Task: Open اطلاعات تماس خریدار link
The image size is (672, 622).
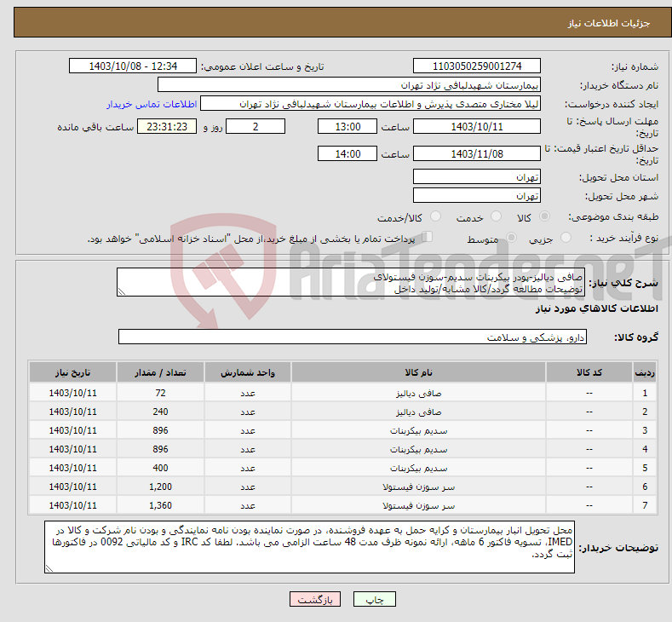Action: 152,104
